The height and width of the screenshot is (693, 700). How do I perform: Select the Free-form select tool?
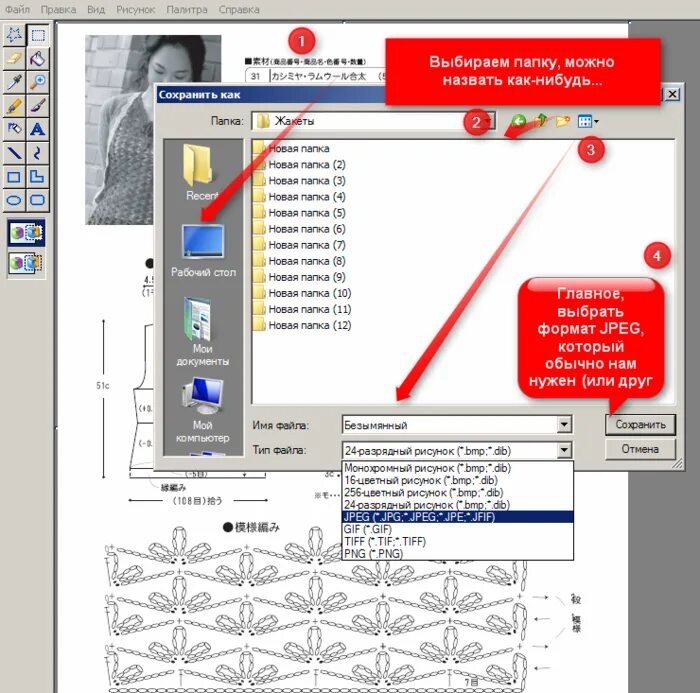[14, 35]
